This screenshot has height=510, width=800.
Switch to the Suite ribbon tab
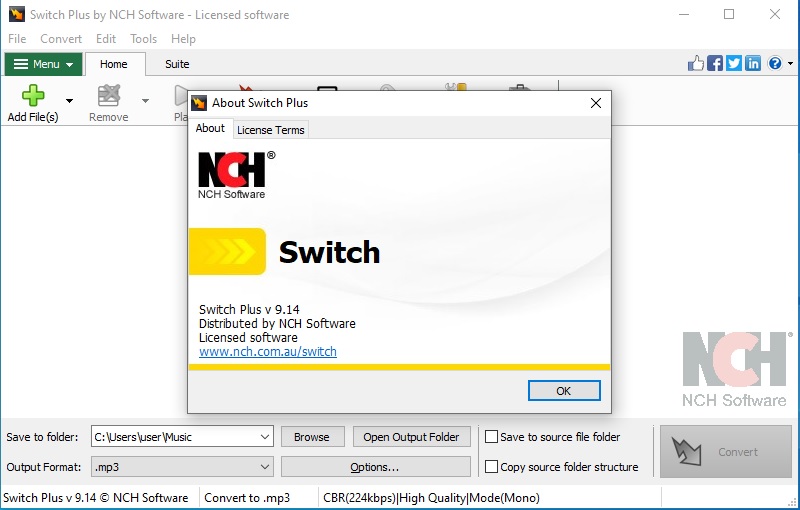pos(177,64)
